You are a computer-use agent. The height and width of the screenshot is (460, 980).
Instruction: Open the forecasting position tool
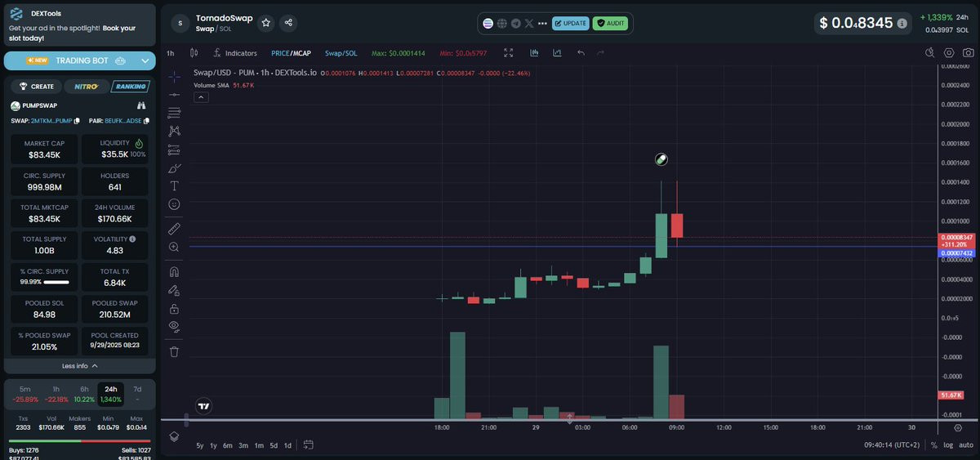(174, 150)
